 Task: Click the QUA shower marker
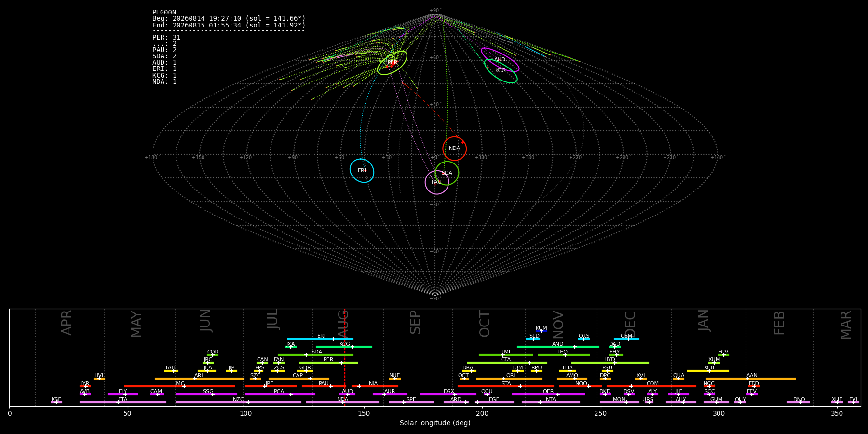tap(678, 379)
